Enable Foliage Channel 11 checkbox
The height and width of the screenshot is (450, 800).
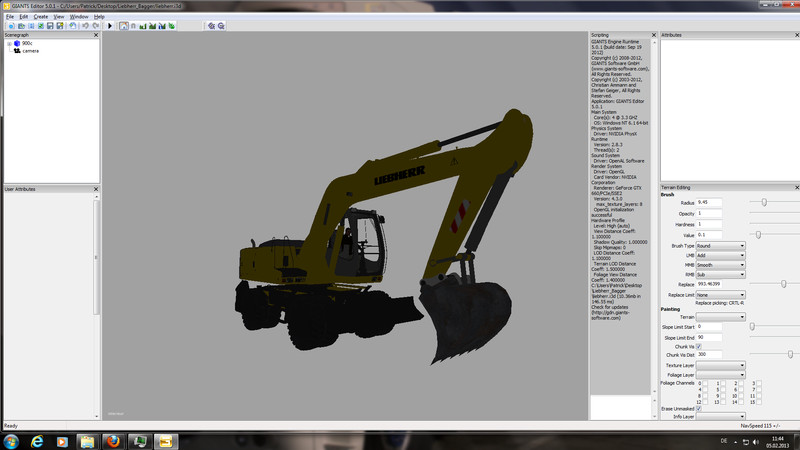coord(759,396)
